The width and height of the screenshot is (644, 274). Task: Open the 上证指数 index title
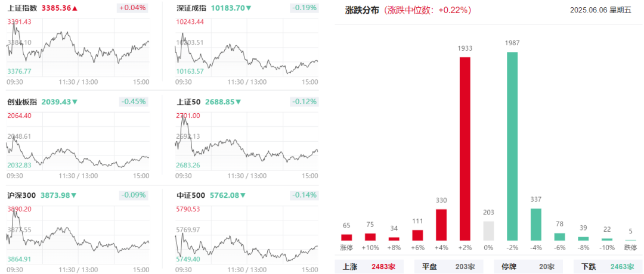[22, 8]
